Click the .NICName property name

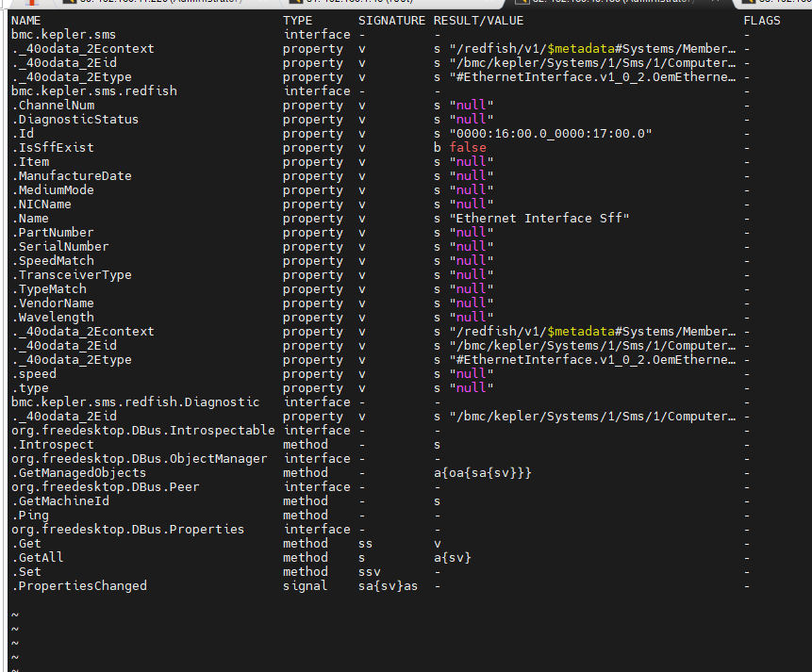[x=41, y=205]
